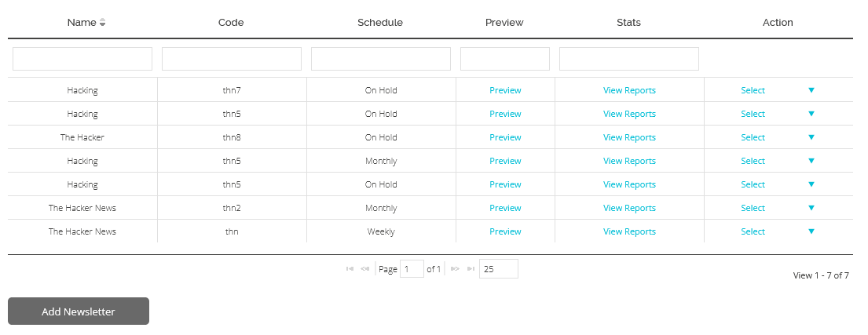This screenshot has height=335, width=868.
Task: Expand action dropdown for thn8 row
Action: 811,137
